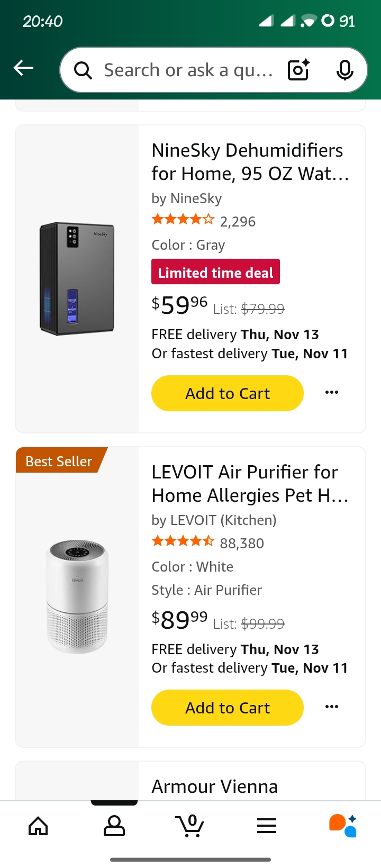Tap the microphone voice search icon
The width and height of the screenshot is (381, 868).
point(345,70)
